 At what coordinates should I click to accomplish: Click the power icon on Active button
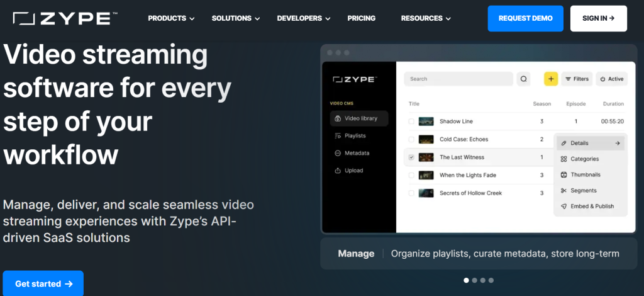click(602, 79)
